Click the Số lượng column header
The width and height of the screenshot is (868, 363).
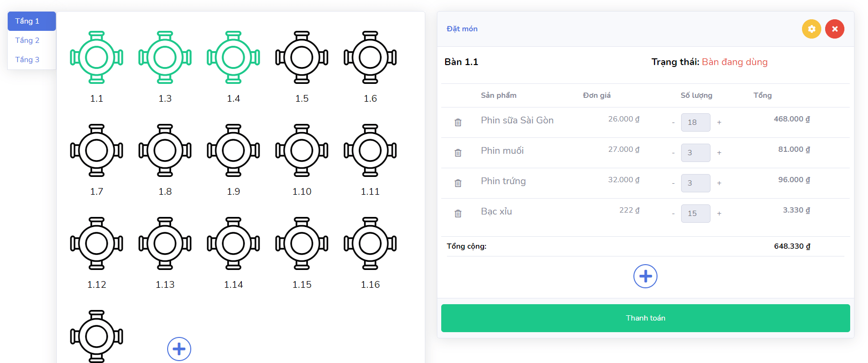click(696, 95)
